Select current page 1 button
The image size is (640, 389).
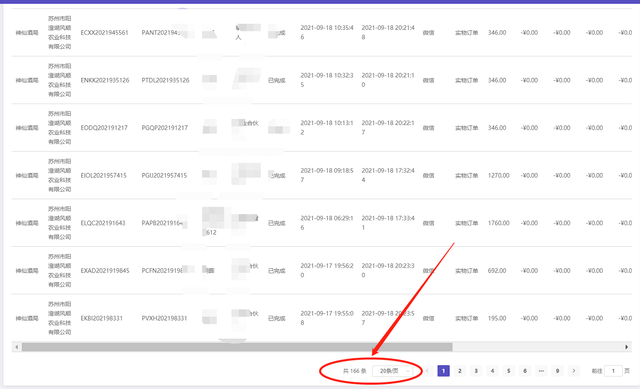click(443, 371)
